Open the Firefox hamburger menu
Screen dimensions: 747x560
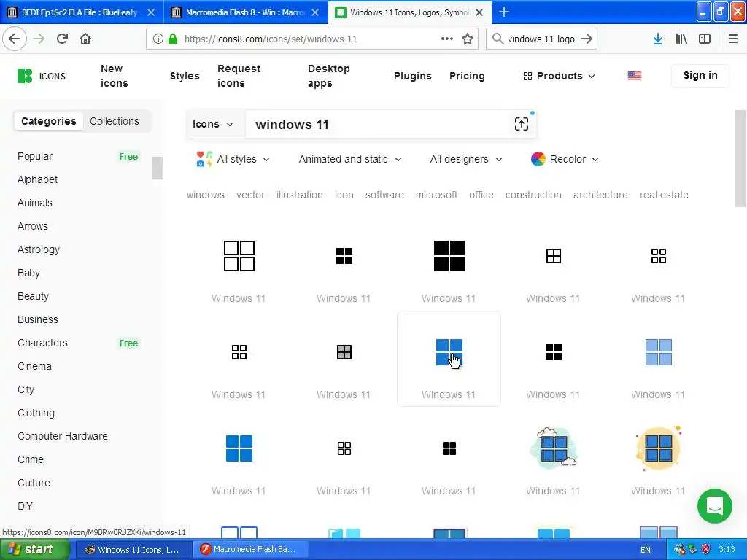click(x=732, y=39)
